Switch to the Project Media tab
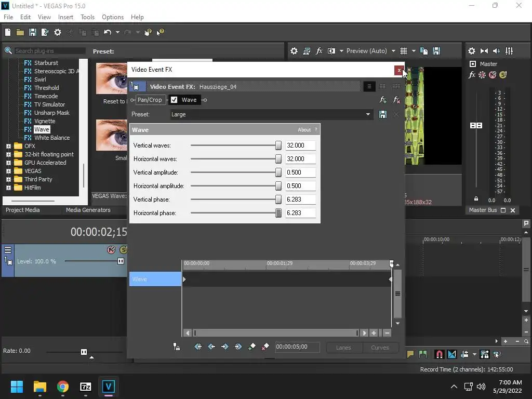This screenshot has width=532, height=399. tap(23, 210)
